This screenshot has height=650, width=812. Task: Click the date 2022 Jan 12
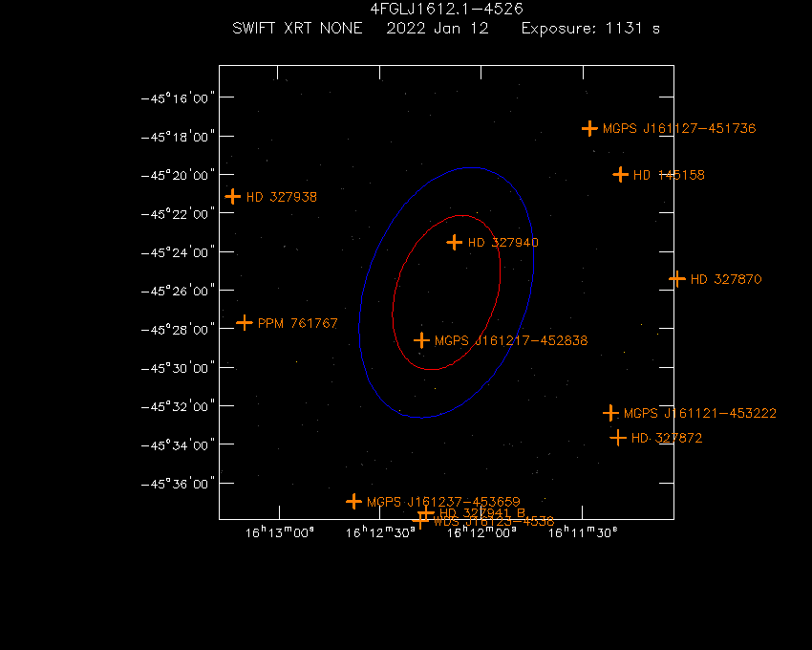point(438,28)
